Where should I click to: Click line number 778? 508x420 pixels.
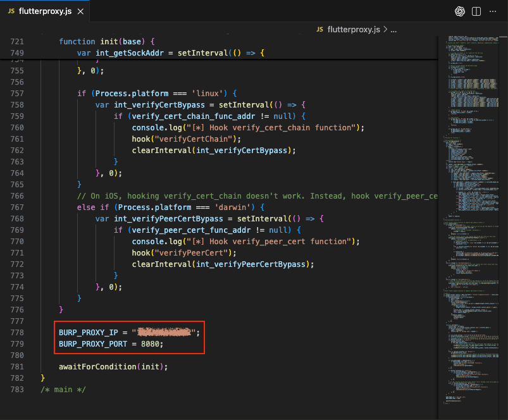pos(17,333)
